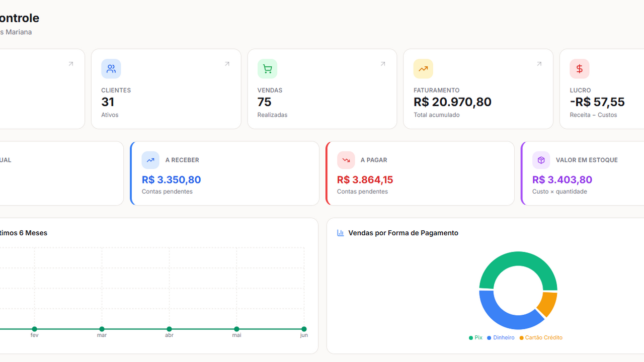The image size is (644, 362).
Task: Click the abr data point on line chart
Action: click(x=169, y=329)
